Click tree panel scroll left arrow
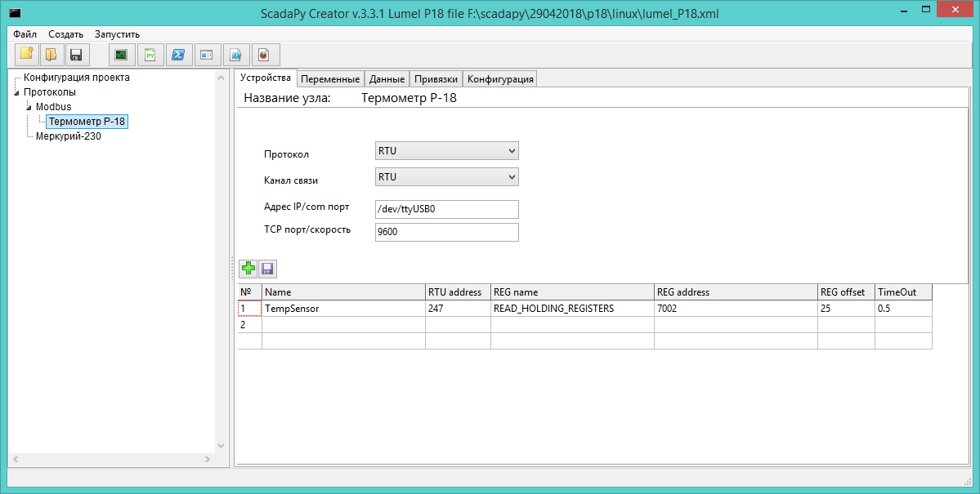This screenshot has height=494, width=980. [16, 459]
